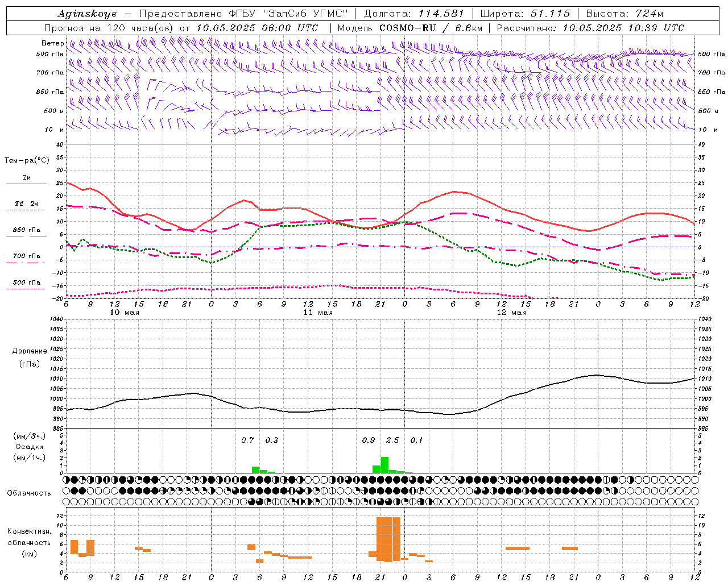
Task: Click the "Облачность" cloud cover label
Action: point(29,493)
